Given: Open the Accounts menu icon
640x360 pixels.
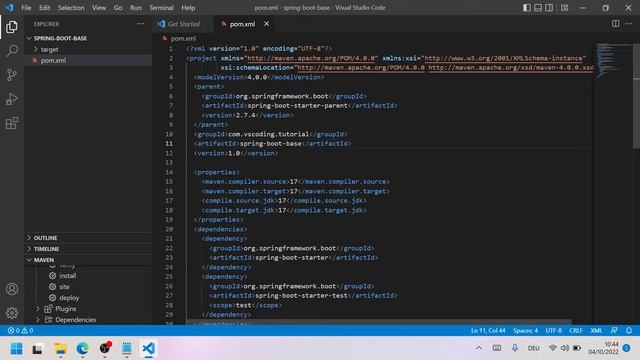Looking at the screenshot, I should (x=12, y=289).
